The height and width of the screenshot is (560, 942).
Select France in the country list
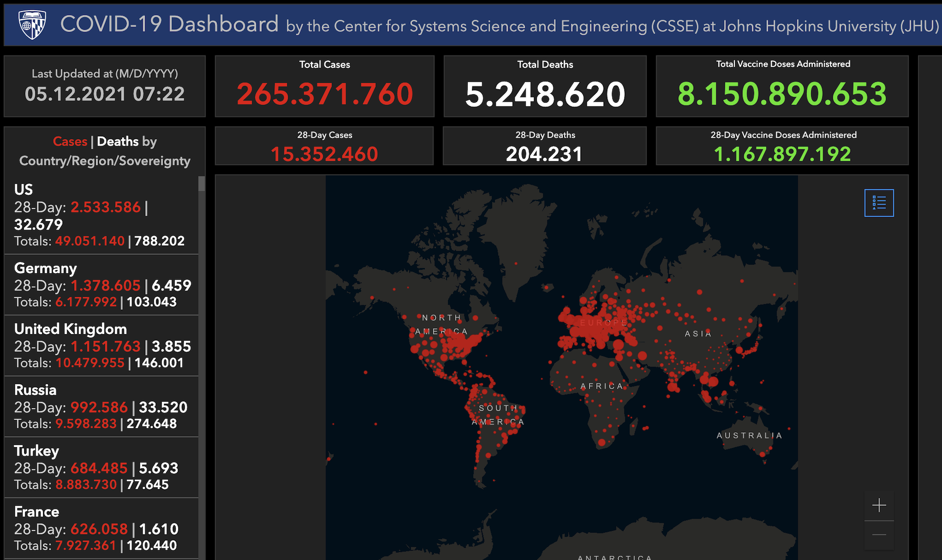(101, 528)
